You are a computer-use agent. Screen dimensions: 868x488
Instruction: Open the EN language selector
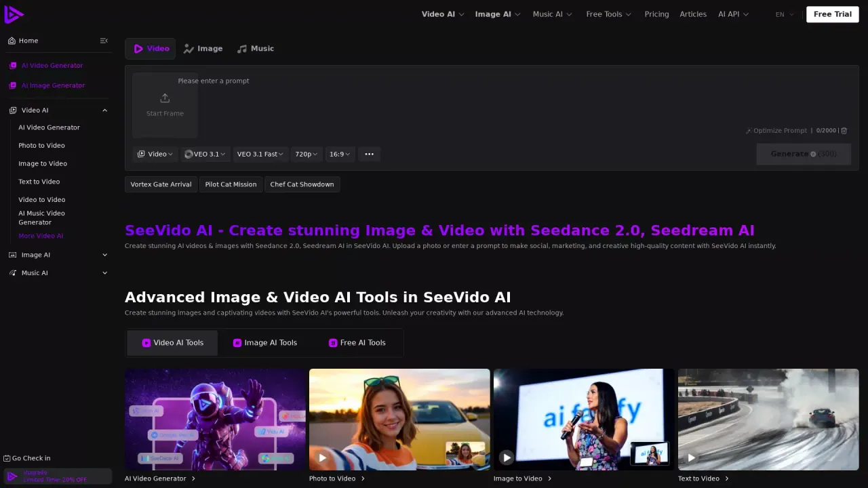tap(785, 14)
